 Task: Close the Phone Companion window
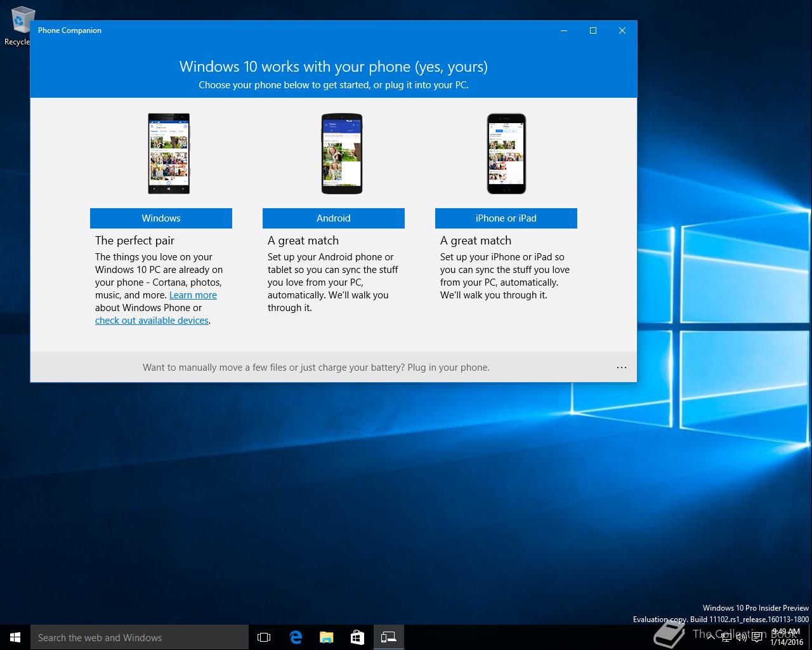click(x=622, y=30)
